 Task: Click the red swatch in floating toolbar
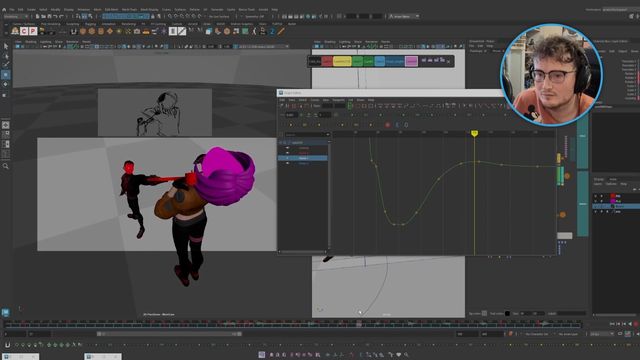click(327, 61)
